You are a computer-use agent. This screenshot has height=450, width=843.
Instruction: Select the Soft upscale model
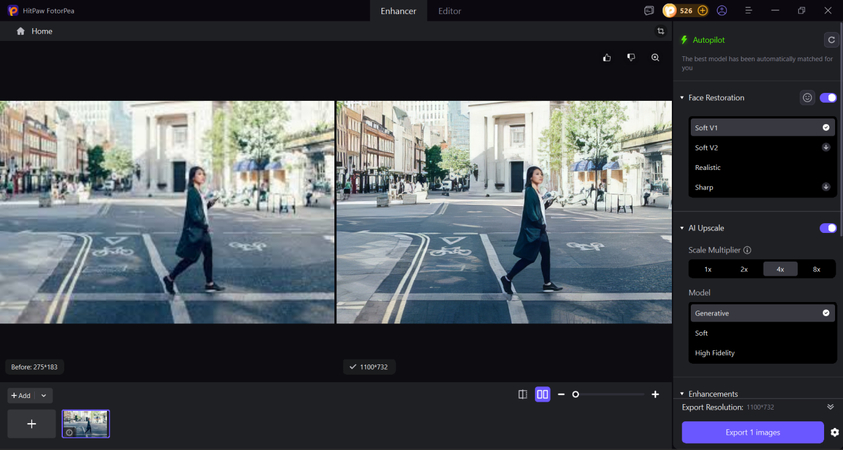(762, 333)
